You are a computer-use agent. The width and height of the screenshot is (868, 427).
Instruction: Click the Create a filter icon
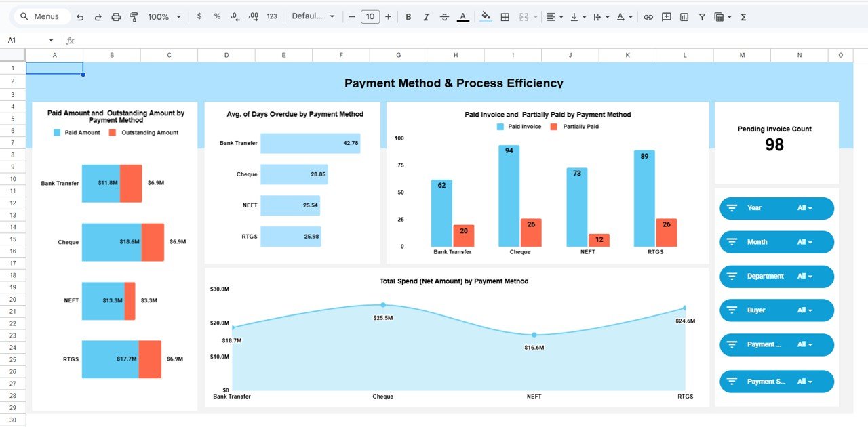(702, 16)
